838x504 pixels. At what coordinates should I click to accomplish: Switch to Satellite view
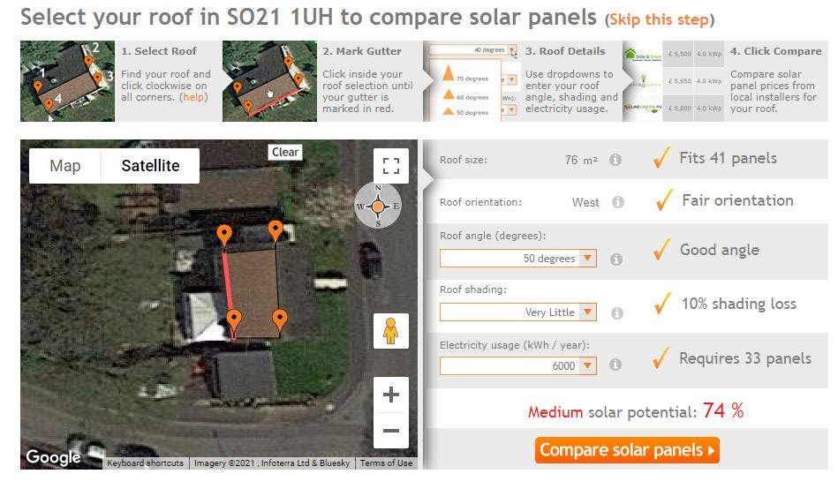[x=150, y=166]
